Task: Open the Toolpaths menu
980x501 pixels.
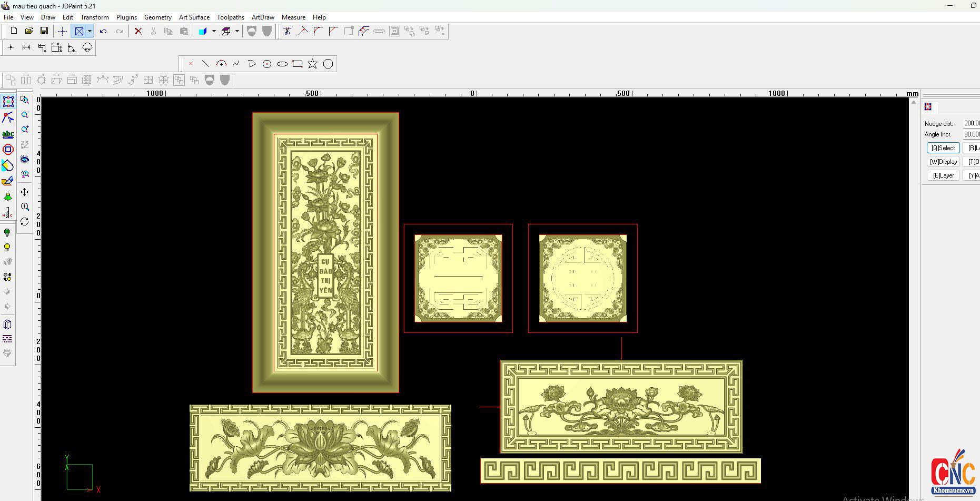Action: [x=231, y=17]
